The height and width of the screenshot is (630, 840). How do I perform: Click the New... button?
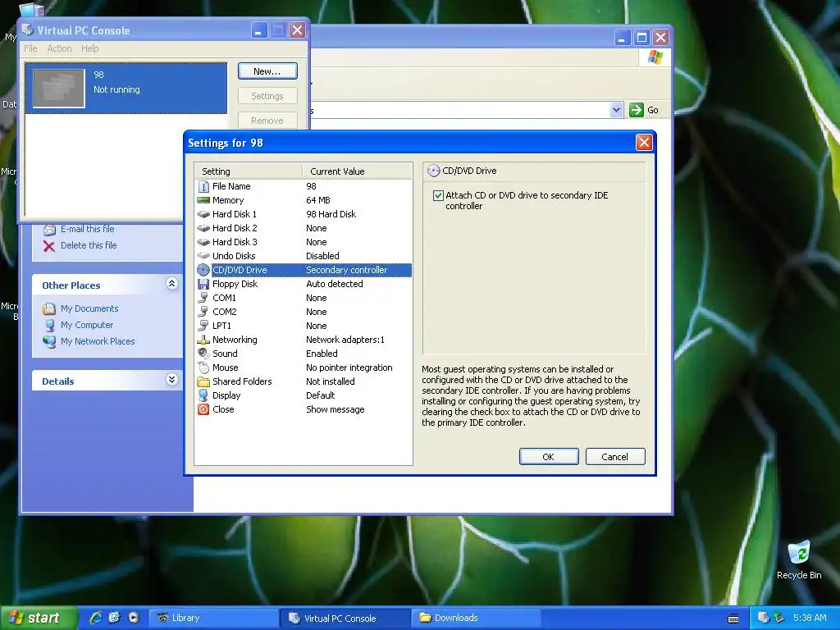tap(267, 71)
